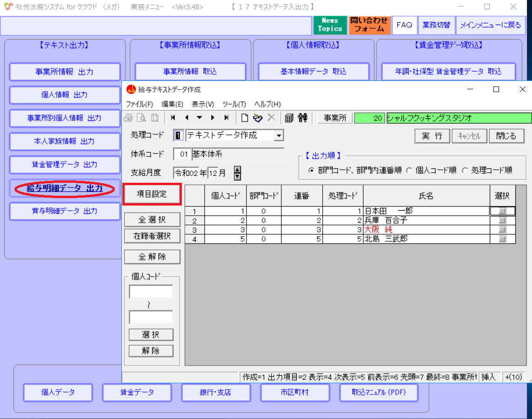Click the 選択 button under 個人コード range
The width and height of the screenshot is (532, 419).
point(151,335)
